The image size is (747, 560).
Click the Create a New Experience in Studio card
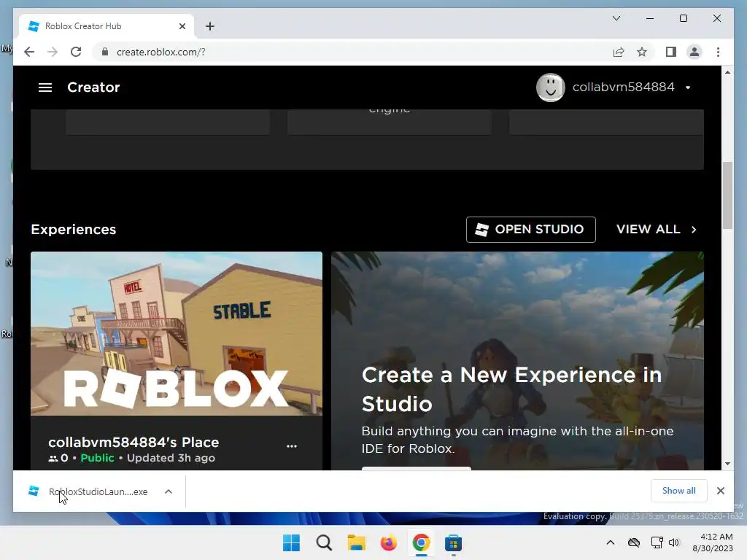tap(517, 361)
